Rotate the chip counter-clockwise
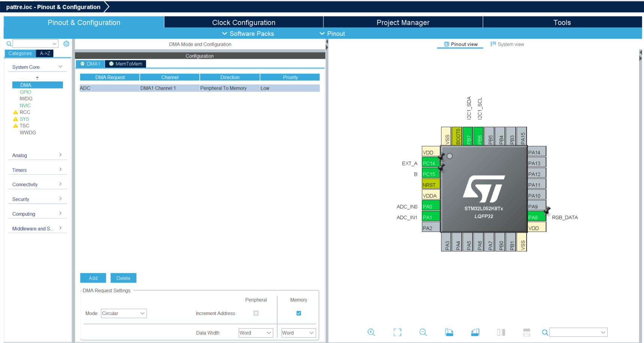Viewport: 644px width, 343px height. coord(475,332)
